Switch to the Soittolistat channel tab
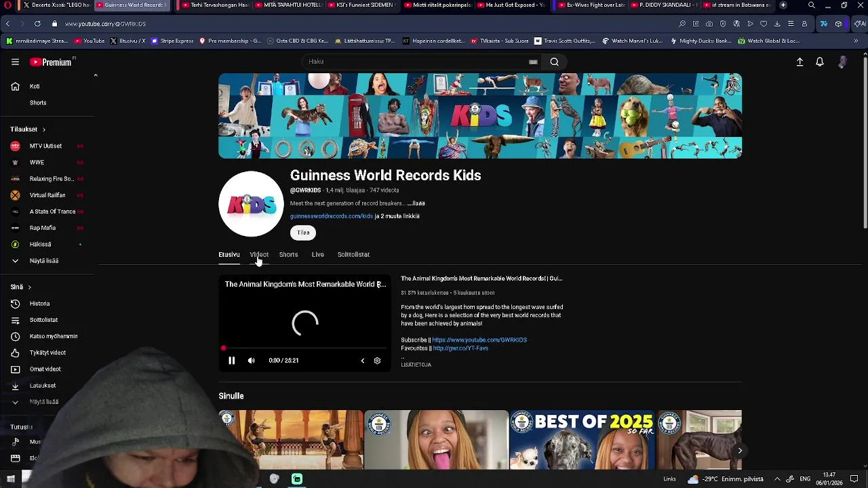 point(353,255)
